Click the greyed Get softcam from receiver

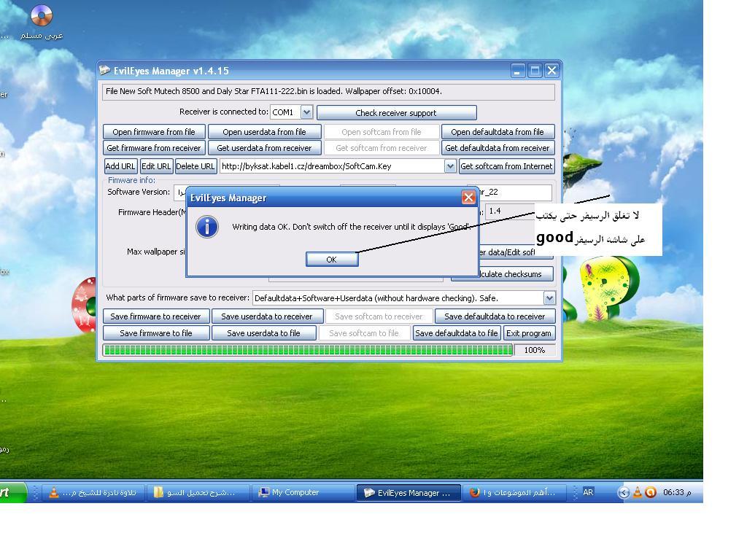(x=382, y=148)
